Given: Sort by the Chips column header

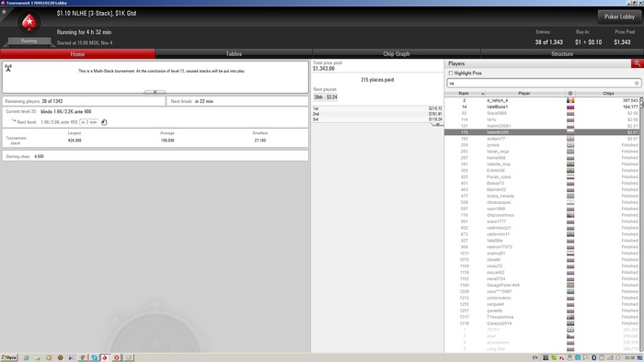Looking at the screenshot, I should pos(608,94).
